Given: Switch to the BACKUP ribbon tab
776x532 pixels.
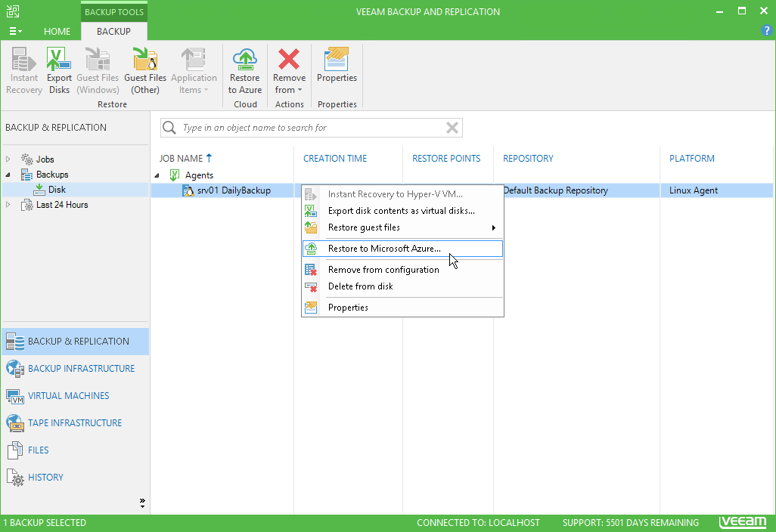Looking at the screenshot, I should point(113,31).
